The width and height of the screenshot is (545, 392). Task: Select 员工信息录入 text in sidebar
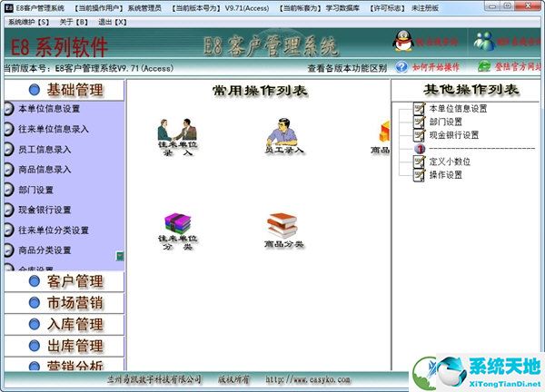click(x=45, y=150)
